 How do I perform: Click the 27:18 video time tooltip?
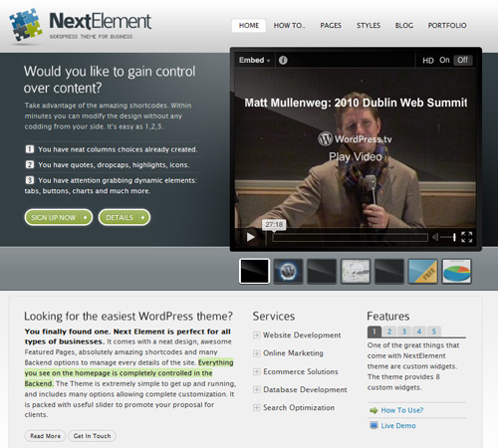274,225
